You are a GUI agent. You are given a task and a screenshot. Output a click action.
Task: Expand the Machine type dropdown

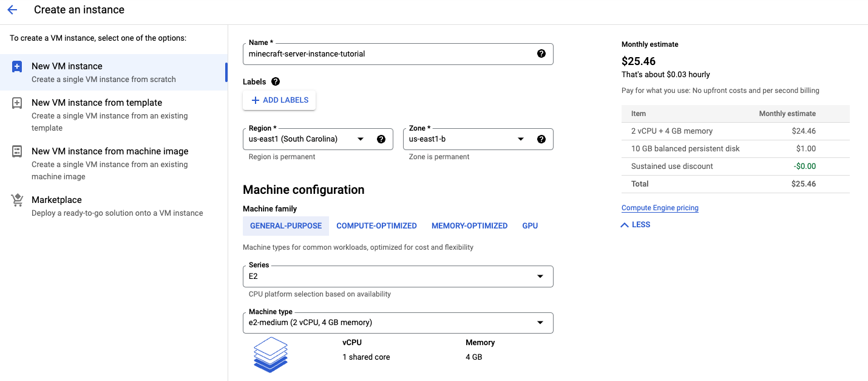point(398,323)
